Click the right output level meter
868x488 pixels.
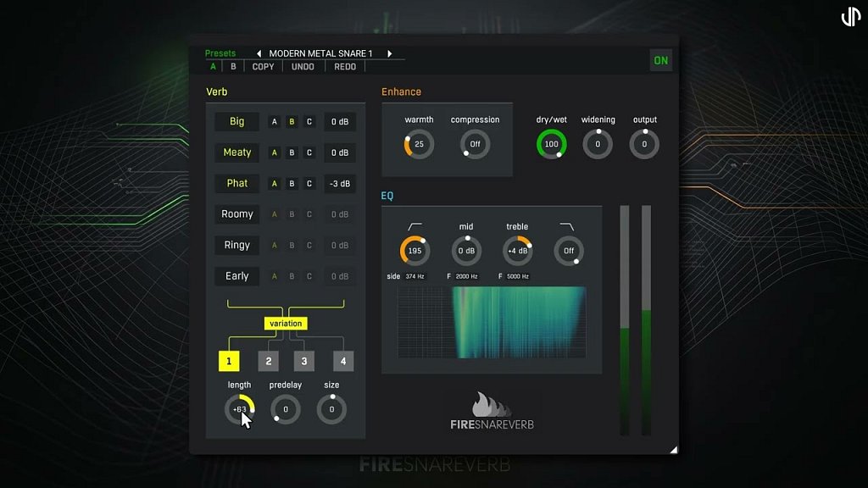646,320
